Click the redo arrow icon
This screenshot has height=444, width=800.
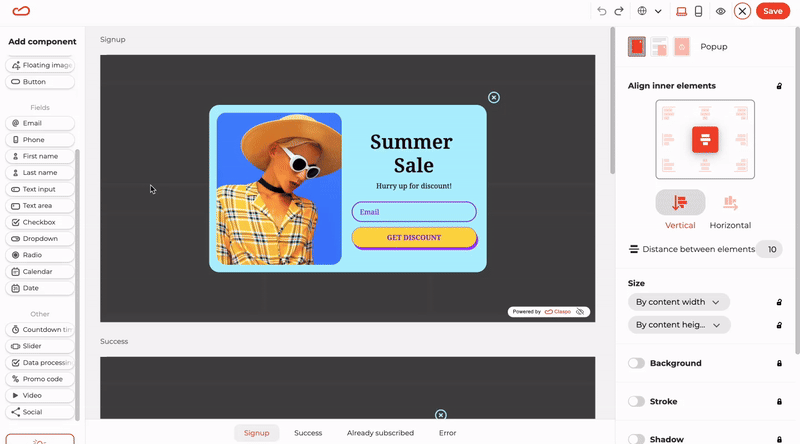[x=619, y=11]
